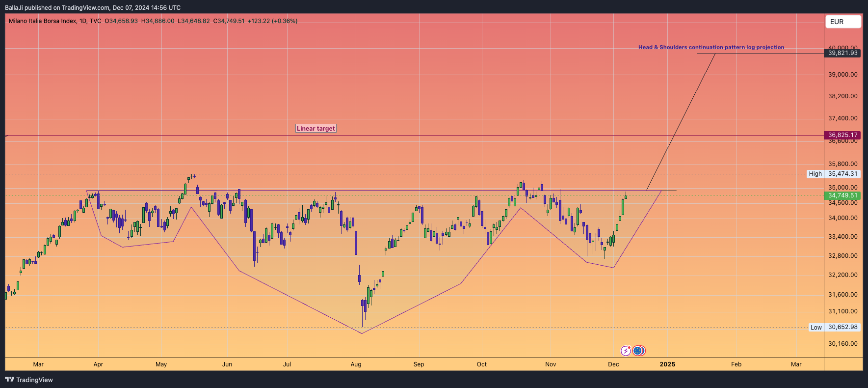
Task: Click the 35,800.00 price axis label
Action: (x=843, y=164)
